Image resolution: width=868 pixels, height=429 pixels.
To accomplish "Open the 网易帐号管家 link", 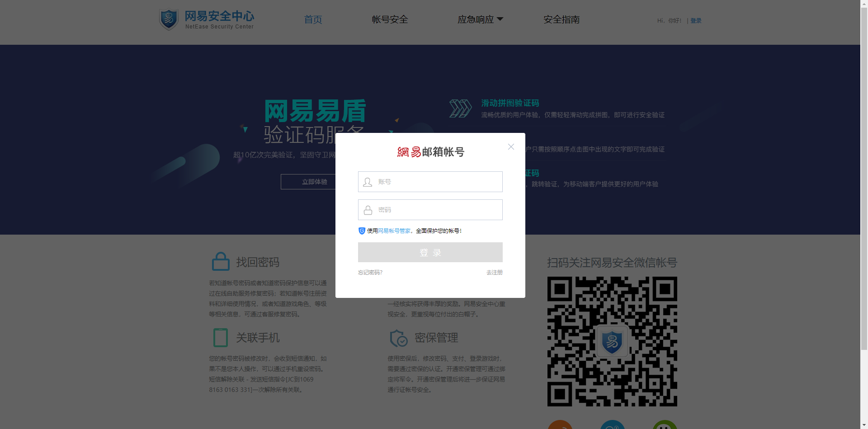I will coord(394,231).
